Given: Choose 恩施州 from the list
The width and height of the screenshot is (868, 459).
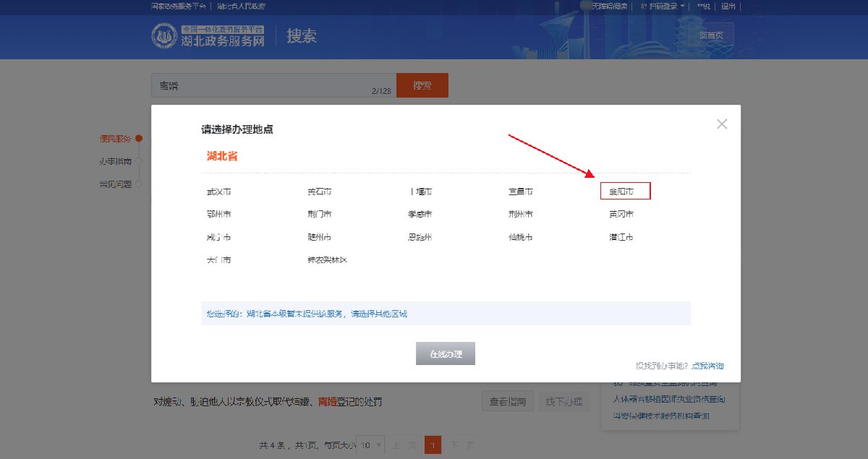Looking at the screenshot, I should coord(420,237).
